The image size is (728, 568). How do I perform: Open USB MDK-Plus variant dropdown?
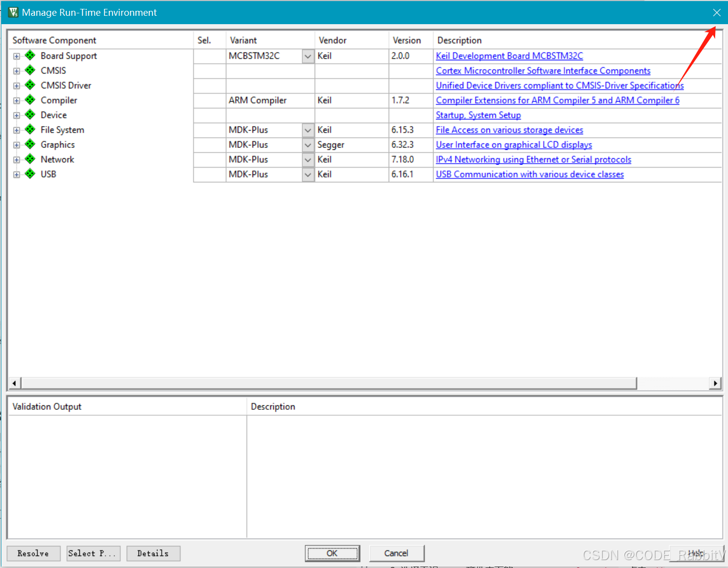click(x=308, y=175)
